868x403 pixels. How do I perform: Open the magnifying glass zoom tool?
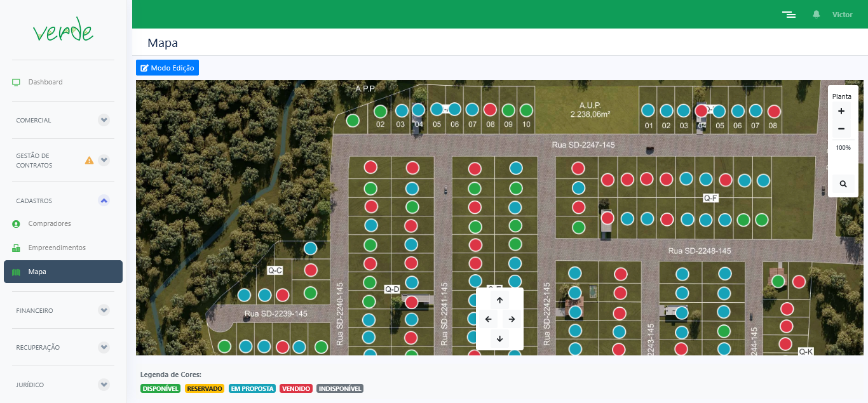843,183
